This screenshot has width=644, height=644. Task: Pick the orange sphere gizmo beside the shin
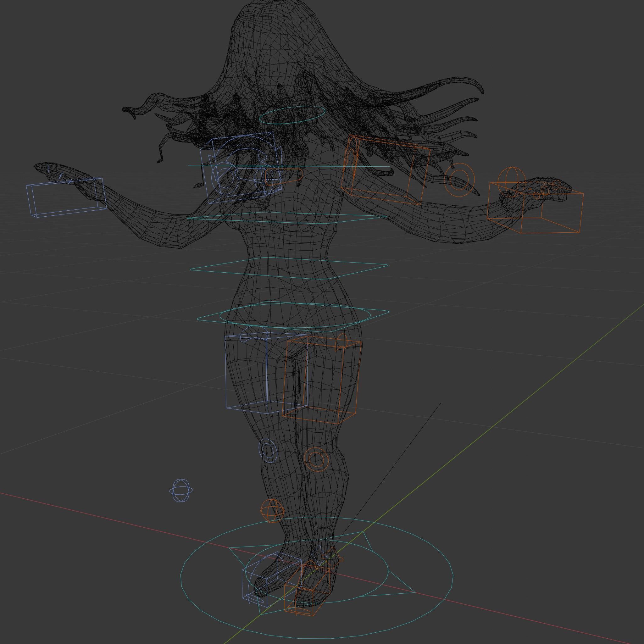(272, 511)
